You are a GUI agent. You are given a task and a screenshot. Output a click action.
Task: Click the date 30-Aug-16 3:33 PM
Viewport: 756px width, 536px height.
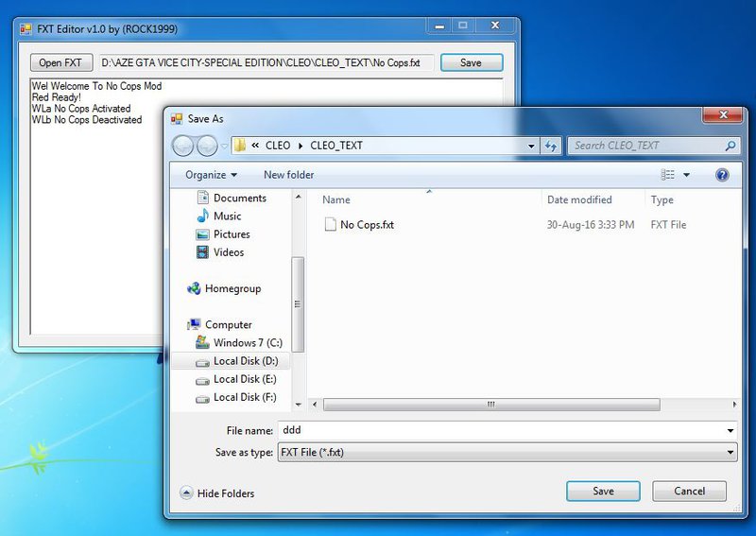[x=590, y=225]
